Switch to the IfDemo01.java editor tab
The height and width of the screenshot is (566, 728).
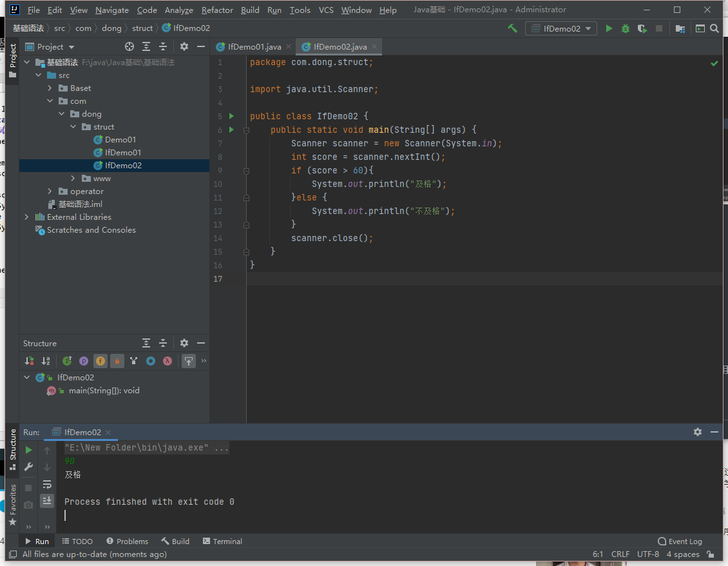(254, 47)
